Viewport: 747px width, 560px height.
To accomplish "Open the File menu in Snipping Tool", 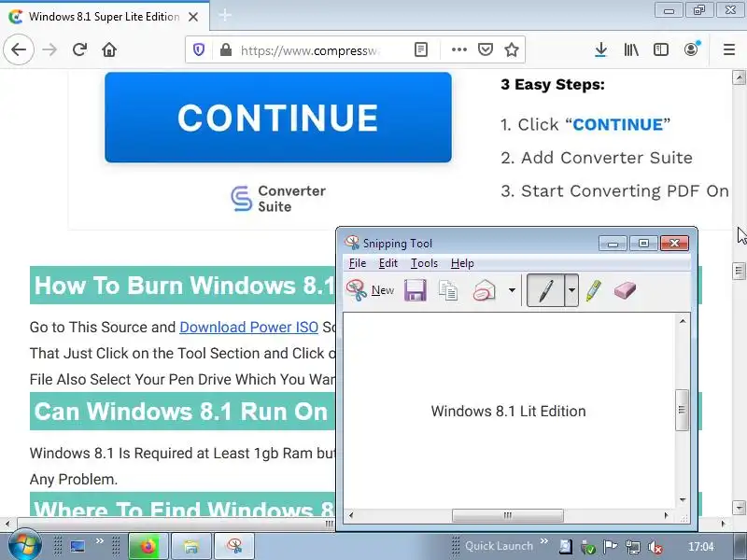I will tap(358, 263).
